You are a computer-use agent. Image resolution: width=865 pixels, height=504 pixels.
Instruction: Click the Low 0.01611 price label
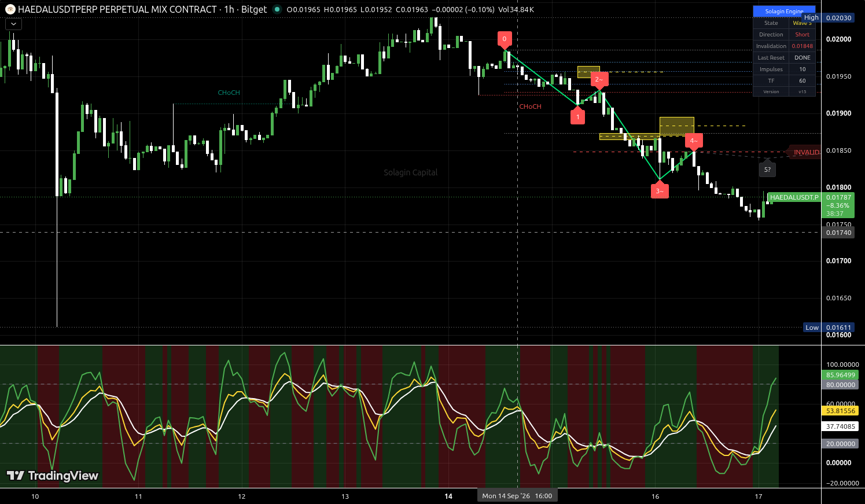pos(829,328)
